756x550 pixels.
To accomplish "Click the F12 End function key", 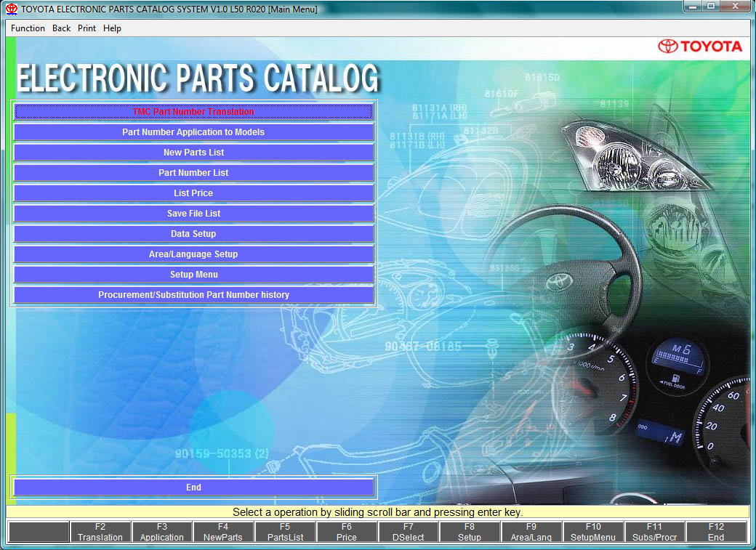I will coord(716,532).
